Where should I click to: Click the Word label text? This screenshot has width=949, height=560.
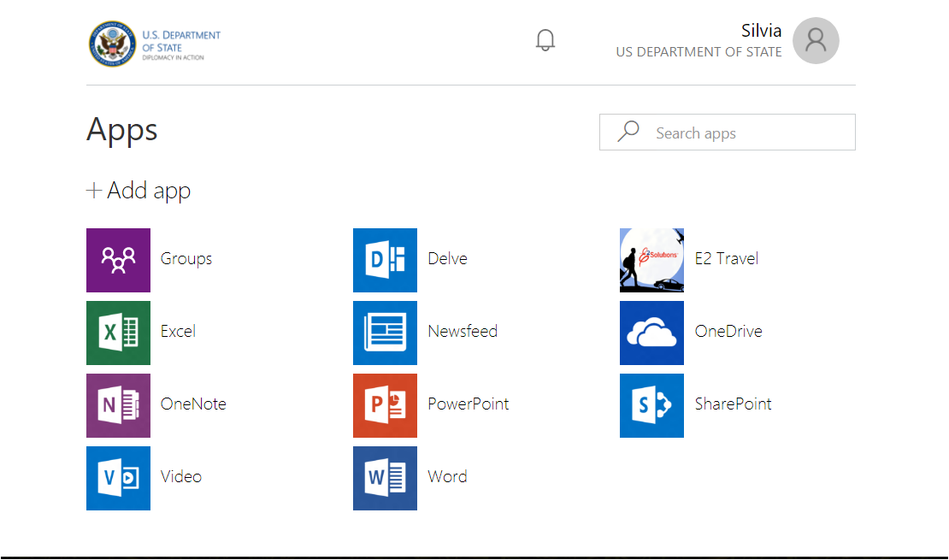pos(447,476)
